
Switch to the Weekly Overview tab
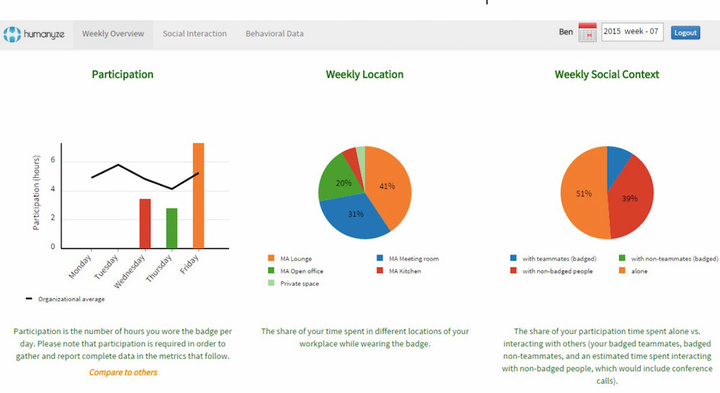point(113,34)
